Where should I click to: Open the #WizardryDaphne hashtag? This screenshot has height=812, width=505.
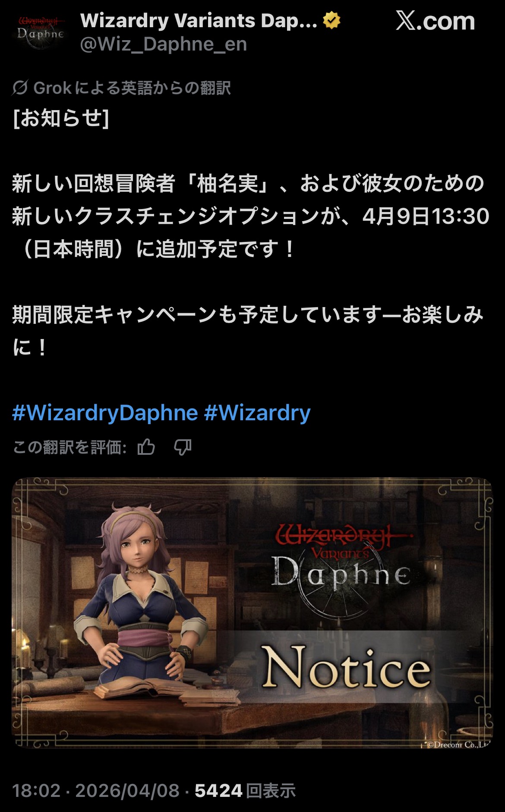pyautogui.click(x=105, y=413)
